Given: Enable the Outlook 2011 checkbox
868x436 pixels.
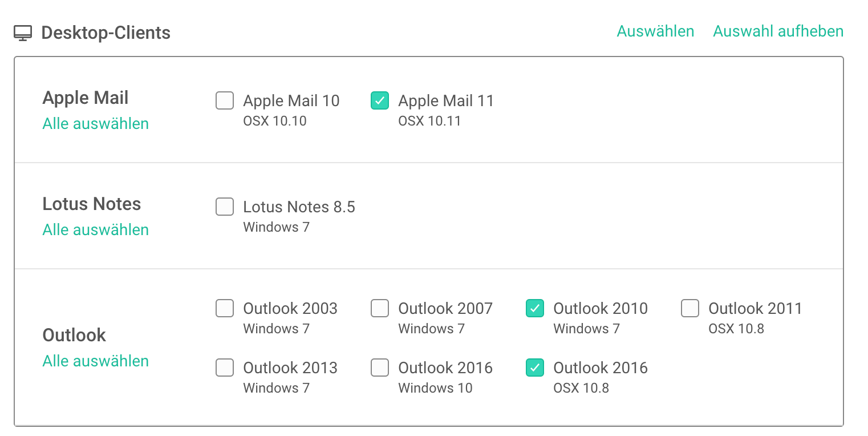Looking at the screenshot, I should tap(690, 308).
